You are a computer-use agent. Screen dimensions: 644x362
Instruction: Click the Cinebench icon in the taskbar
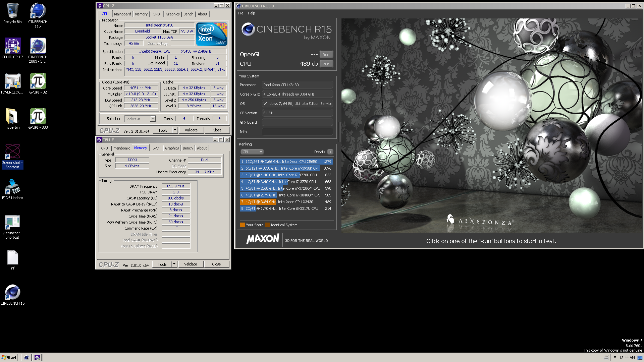tap(26, 358)
